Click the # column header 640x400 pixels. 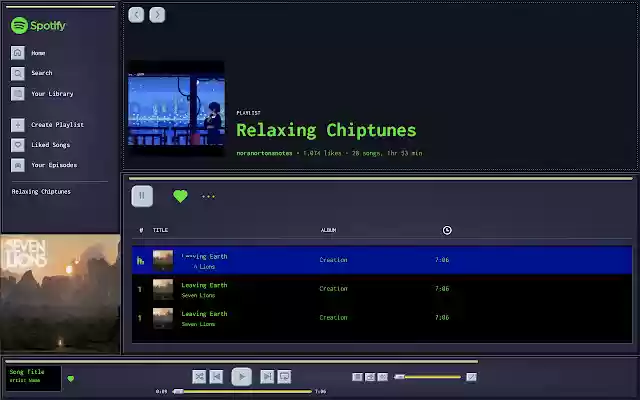pos(141,230)
